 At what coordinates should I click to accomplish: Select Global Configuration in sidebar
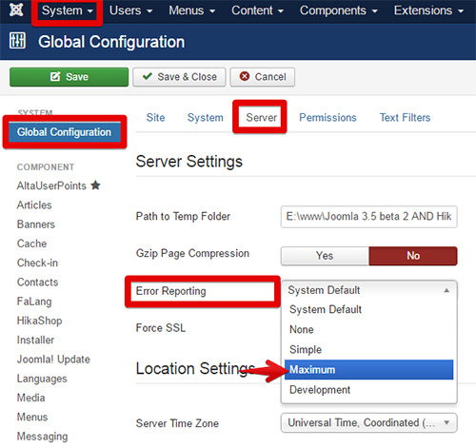pyautogui.click(x=65, y=132)
